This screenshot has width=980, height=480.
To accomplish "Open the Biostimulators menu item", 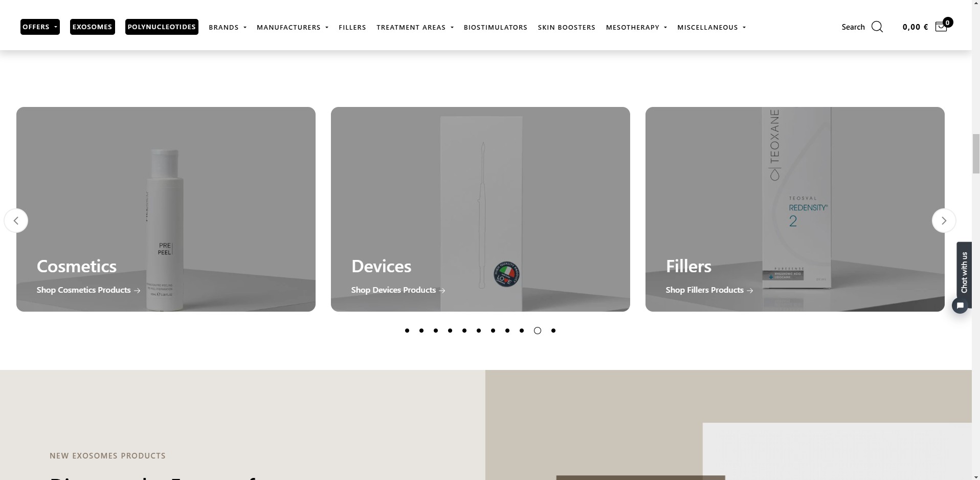I will (495, 28).
